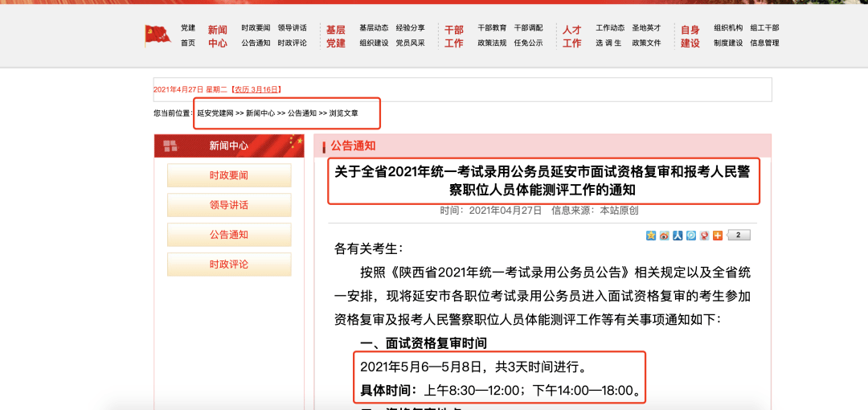Click the 新闻中心 sidebar header banner
868x410 pixels.
point(229,146)
